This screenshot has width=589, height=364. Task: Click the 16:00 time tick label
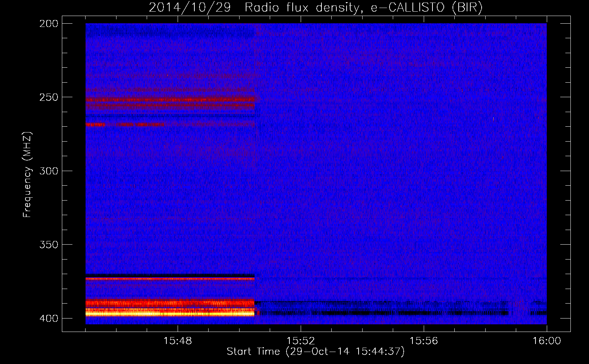[x=547, y=341]
